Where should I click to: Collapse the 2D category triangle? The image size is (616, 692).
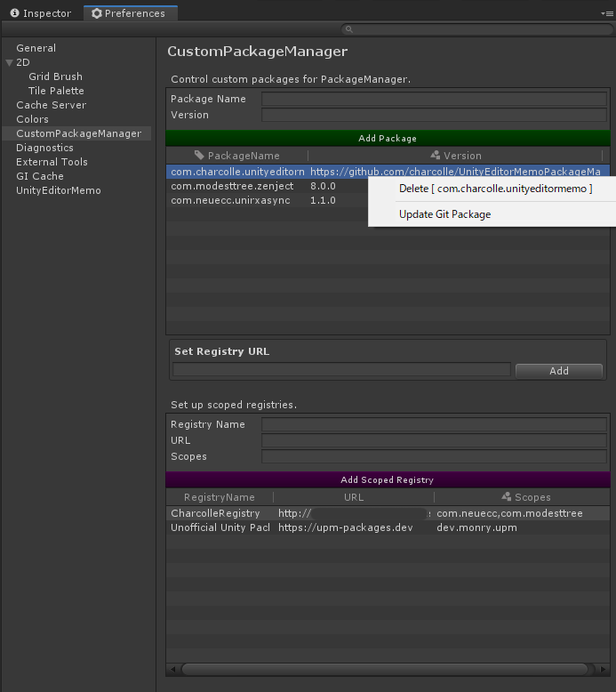9,62
